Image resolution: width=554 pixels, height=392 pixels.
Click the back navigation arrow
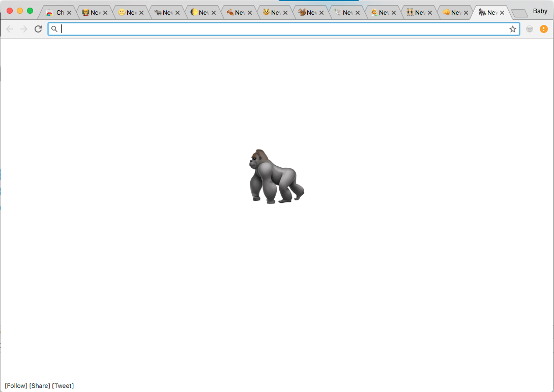point(9,29)
